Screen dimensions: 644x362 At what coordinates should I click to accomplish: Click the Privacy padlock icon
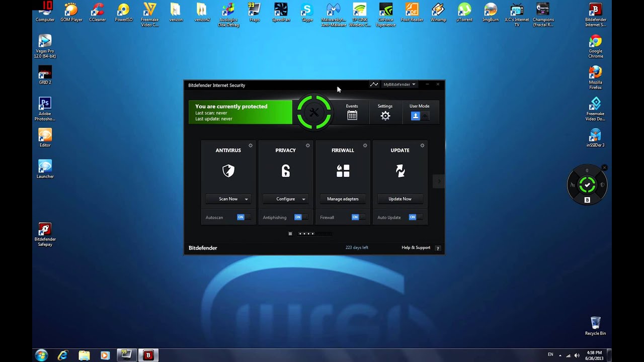(x=286, y=171)
